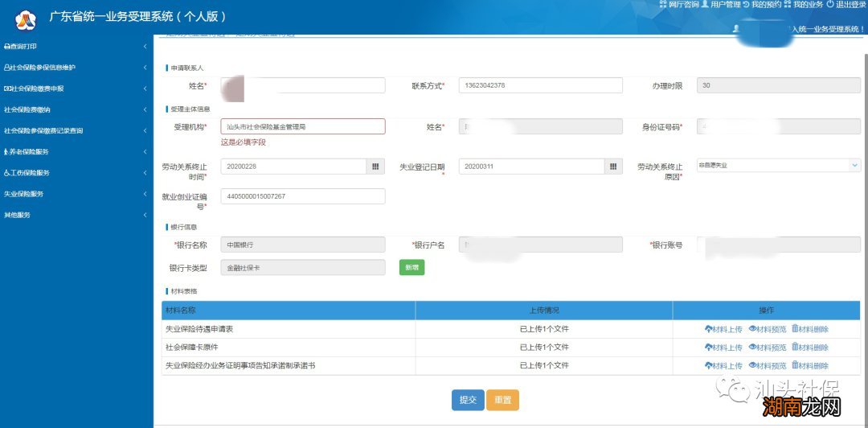Click the printer icon beside 查询打印

coord(6,47)
